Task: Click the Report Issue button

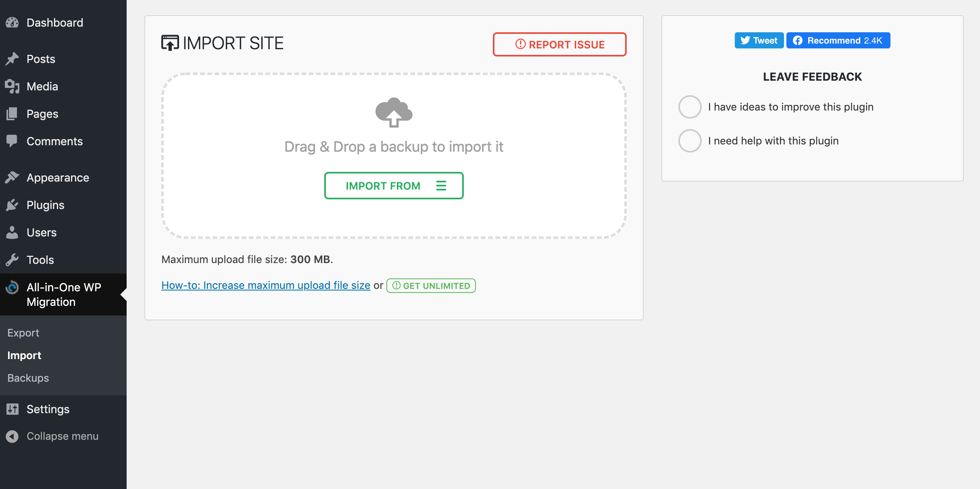Action: click(x=559, y=44)
